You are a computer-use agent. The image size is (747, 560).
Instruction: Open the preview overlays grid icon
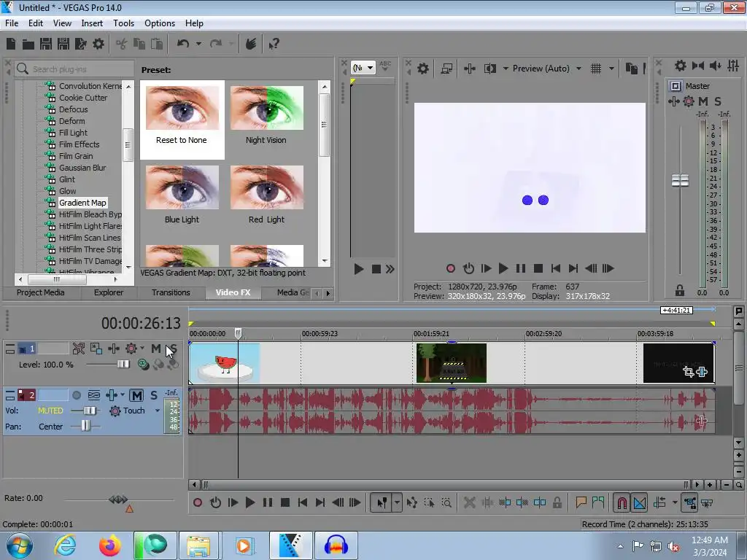click(x=596, y=69)
